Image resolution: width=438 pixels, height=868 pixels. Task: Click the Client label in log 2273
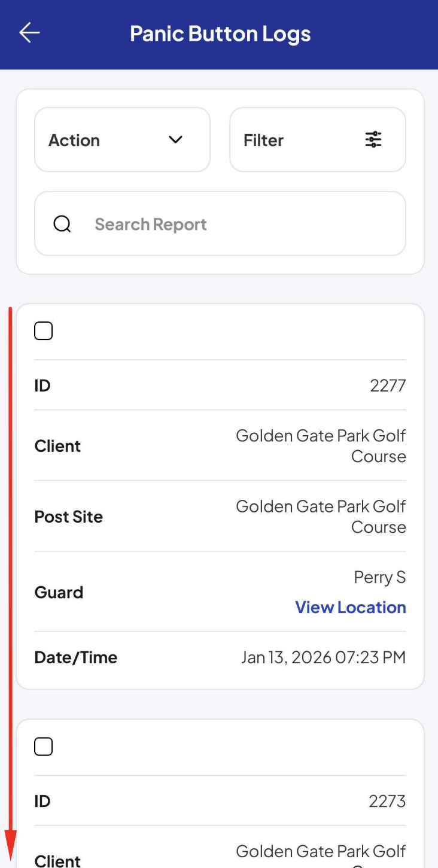(57, 861)
